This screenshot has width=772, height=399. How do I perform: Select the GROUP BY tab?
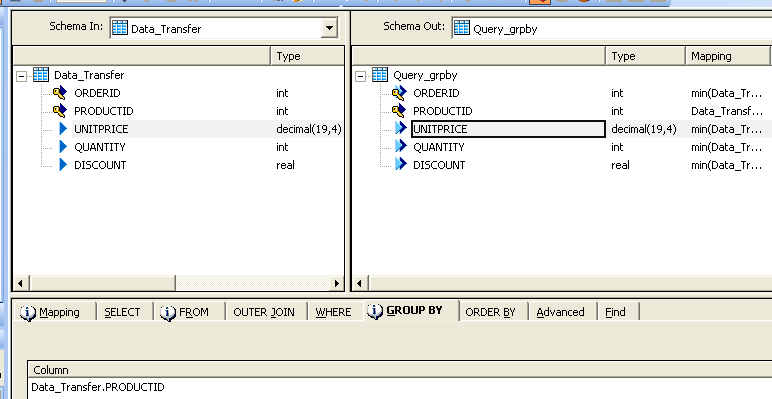pyautogui.click(x=411, y=311)
